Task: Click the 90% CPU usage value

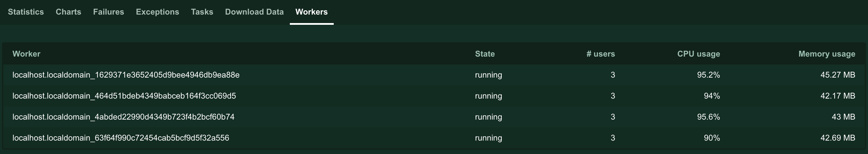Action: [x=712, y=138]
